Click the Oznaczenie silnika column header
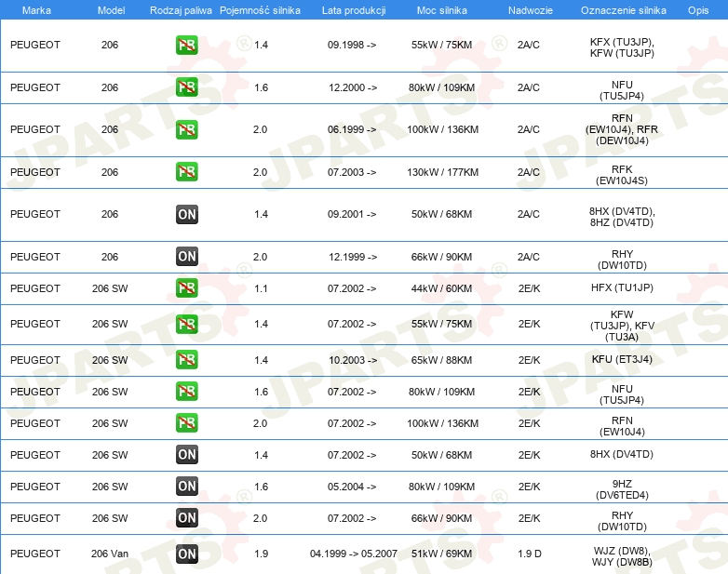The height and width of the screenshot is (574, 728). pyautogui.click(x=621, y=9)
